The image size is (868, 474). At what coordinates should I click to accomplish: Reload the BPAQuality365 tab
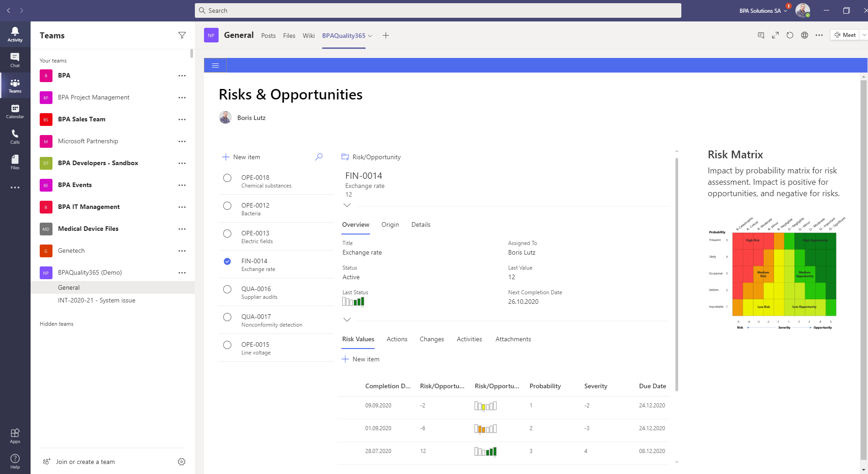tap(790, 35)
